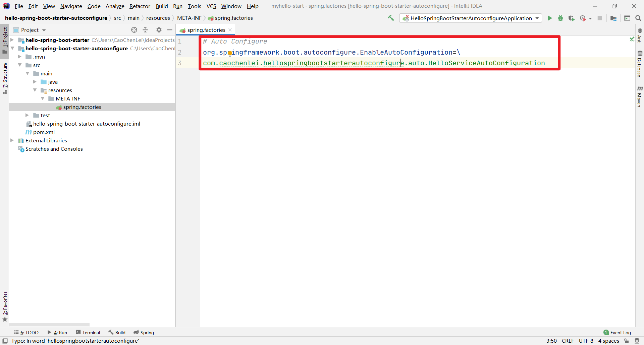Click the META-INF breadcrumb
The width and height of the screenshot is (644, 345).
189,18
